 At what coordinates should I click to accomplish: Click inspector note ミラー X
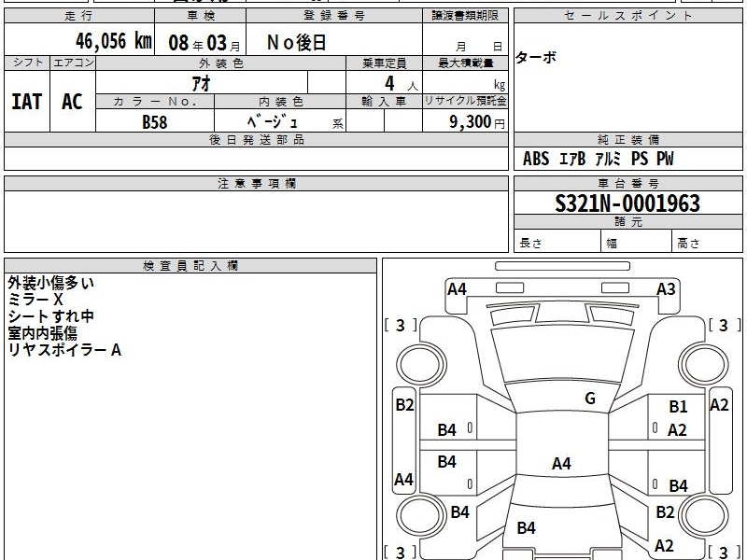(35, 300)
